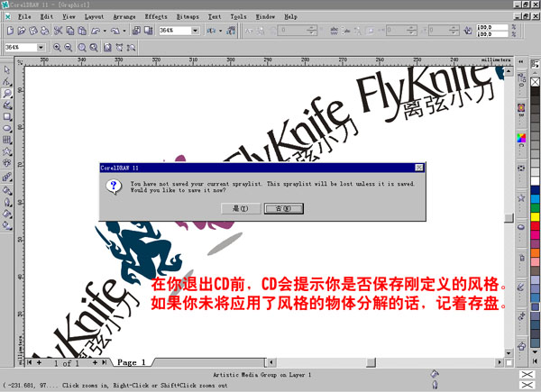Select the Interactive Blend tool
The height and width of the screenshot is (392, 541).
click(7, 178)
